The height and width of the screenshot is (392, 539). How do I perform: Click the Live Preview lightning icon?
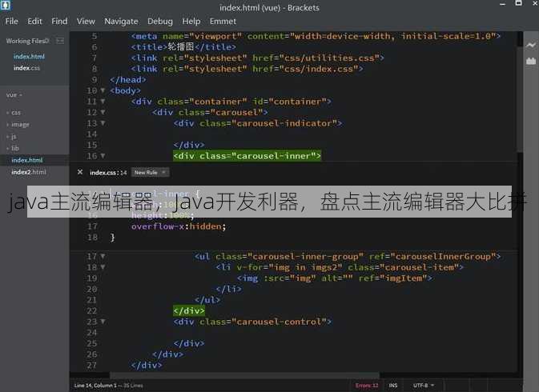pyautogui.click(x=531, y=45)
